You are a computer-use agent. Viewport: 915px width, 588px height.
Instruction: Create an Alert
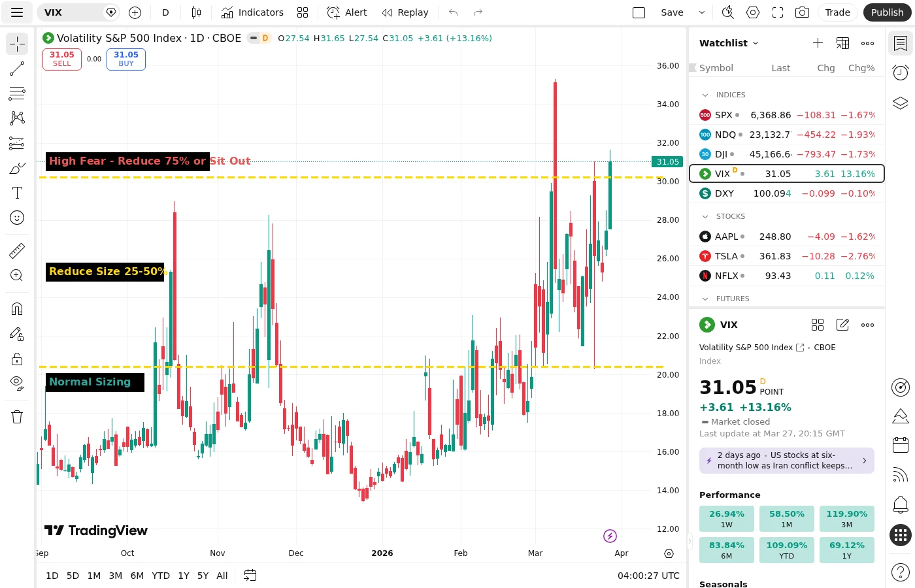[x=347, y=12]
